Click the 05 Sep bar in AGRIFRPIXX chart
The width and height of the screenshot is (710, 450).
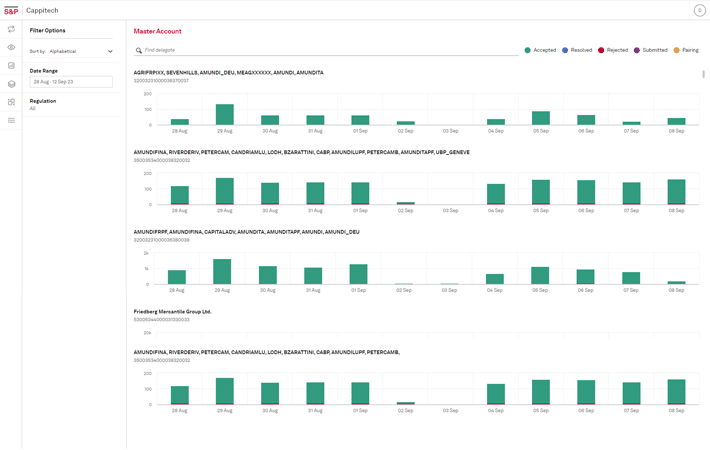541,118
